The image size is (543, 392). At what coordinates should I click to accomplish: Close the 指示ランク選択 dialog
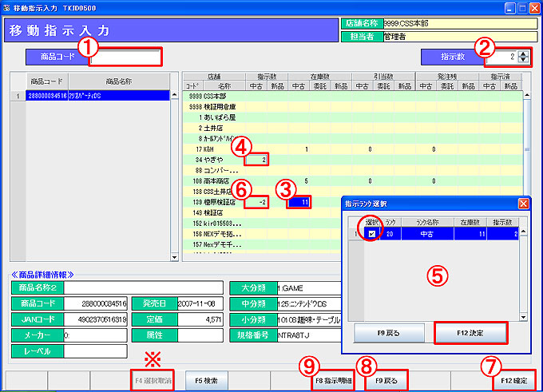pos(523,204)
